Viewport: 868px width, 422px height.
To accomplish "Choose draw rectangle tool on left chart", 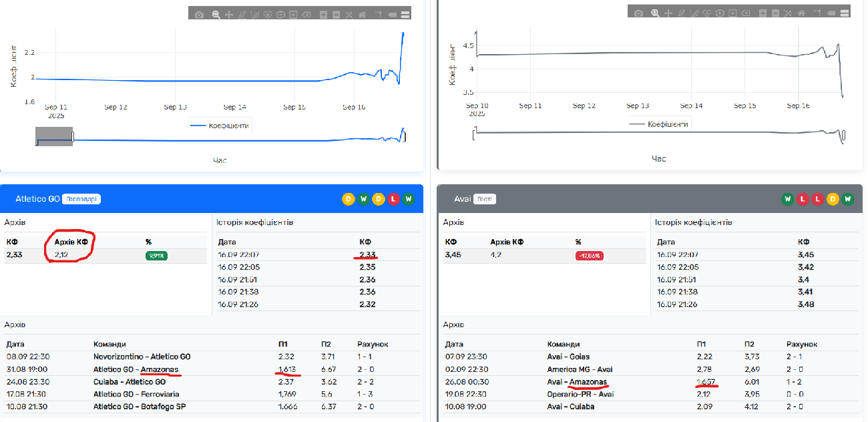I will [292, 14].
